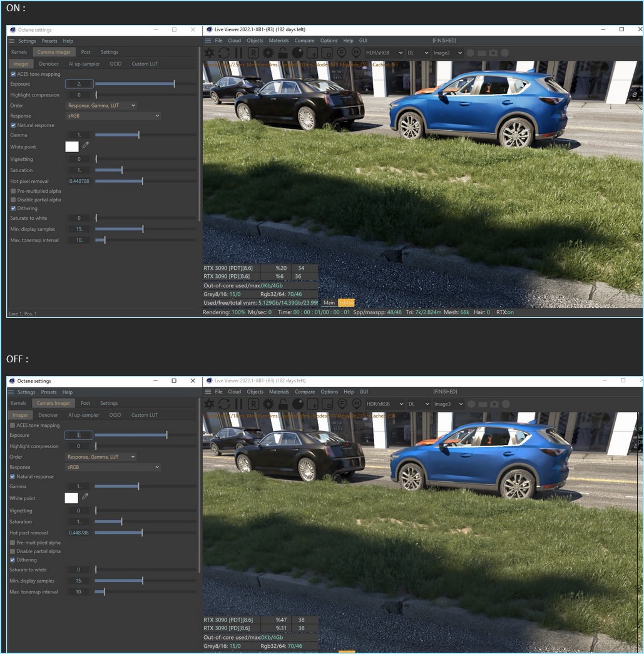The image size is (644, 654).
Task: Open hamburger menu in upper Live Viewer
Action: coord(208,41)
